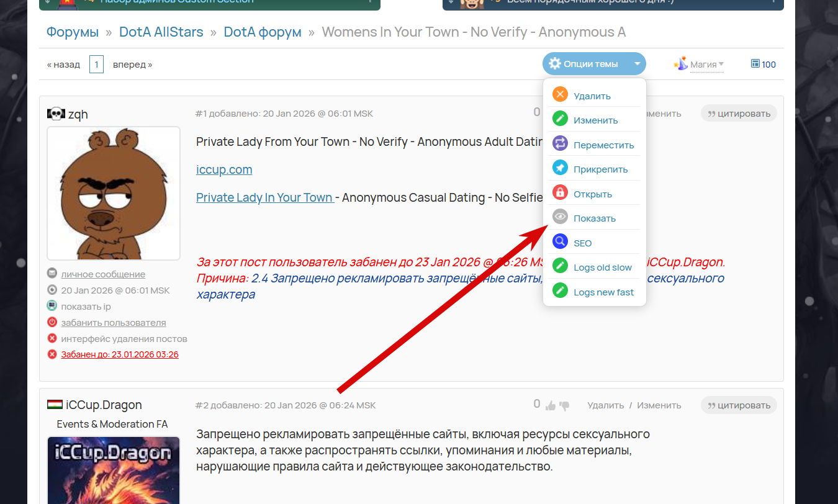
Task: Click the вперед » pagination link
Action: pyautogui.click(x=132, y=65)
